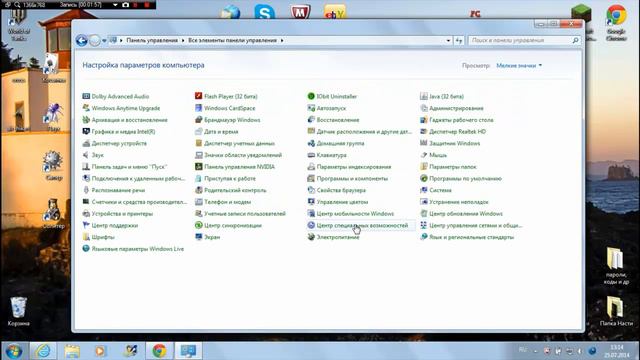
Task: Click the Flash Player (32 бита) icon
Action: 198,96
